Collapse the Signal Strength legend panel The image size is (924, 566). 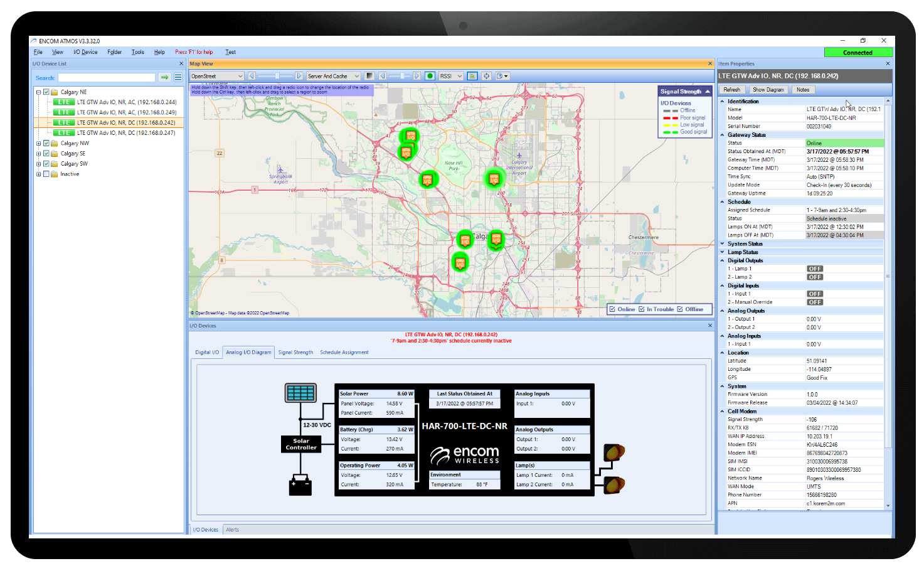click(708, 92)
